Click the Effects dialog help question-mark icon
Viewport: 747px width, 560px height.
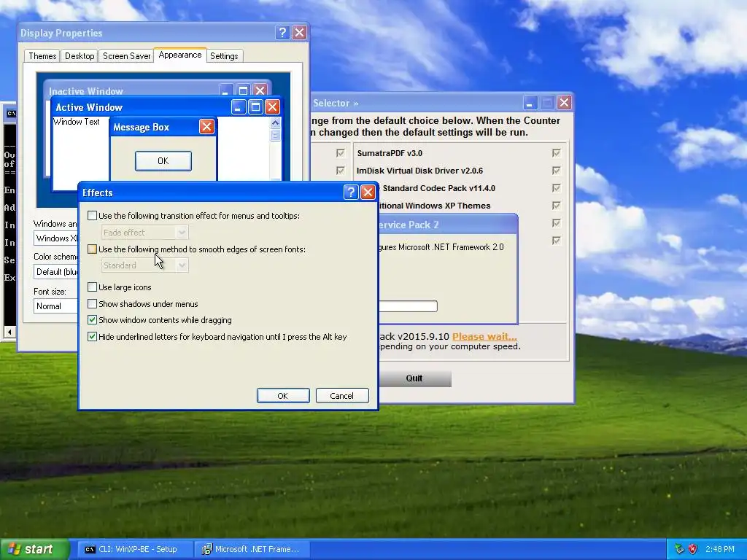tap(351, 192)
